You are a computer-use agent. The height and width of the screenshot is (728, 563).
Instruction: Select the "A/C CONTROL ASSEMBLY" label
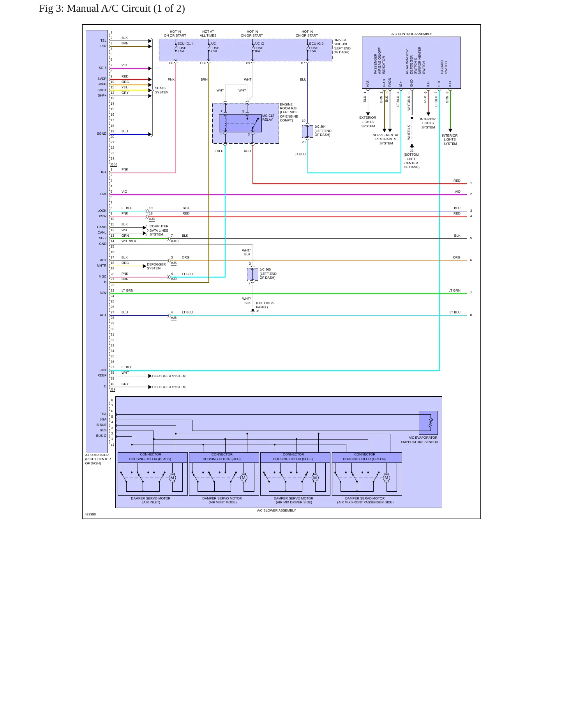411,34
